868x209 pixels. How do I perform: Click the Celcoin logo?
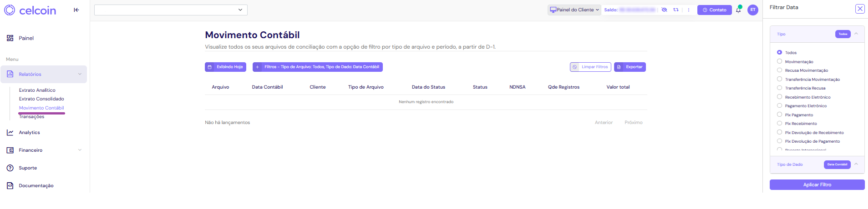coord(30,10)
